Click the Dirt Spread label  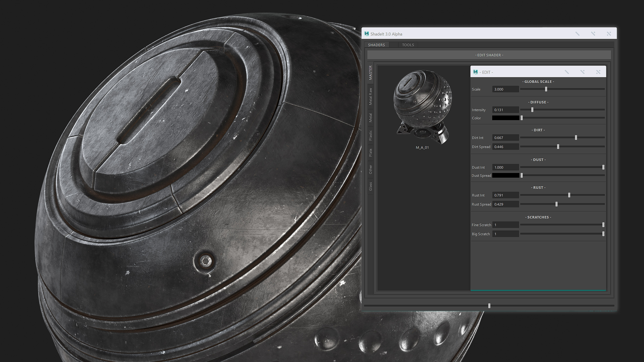481,147
